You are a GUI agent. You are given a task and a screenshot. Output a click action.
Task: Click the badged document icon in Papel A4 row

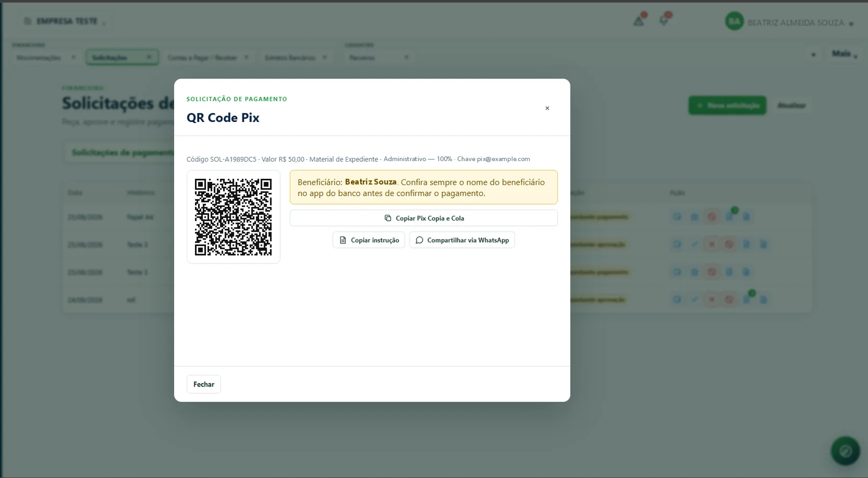(x=729, y=216)
